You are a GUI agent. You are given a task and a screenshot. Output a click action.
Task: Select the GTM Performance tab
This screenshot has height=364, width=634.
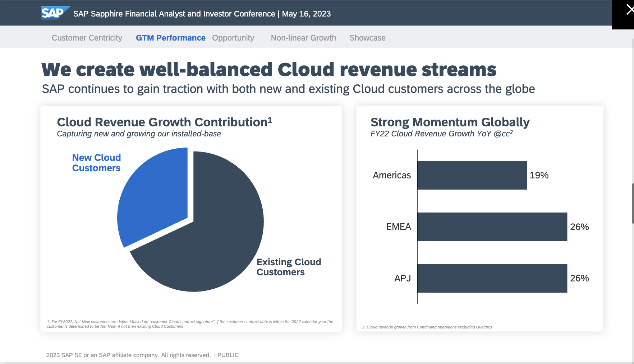coord(171,38)
